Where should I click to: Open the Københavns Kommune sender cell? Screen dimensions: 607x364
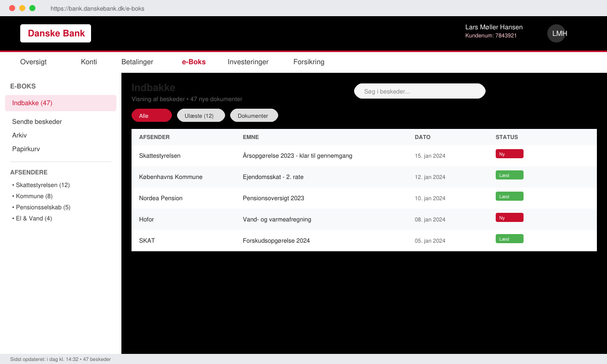pos(171,177)
